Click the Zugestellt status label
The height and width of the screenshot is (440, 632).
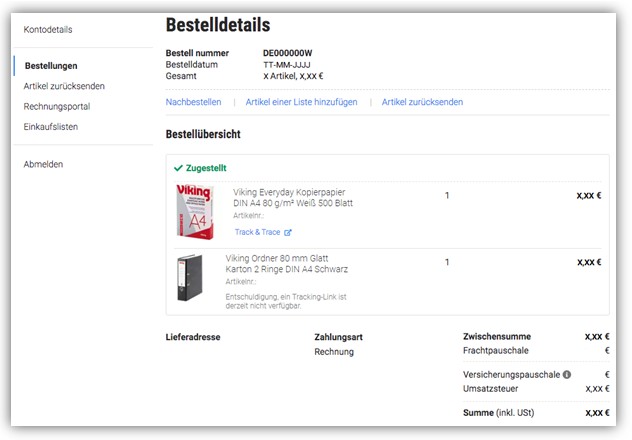tap(206, 168)
